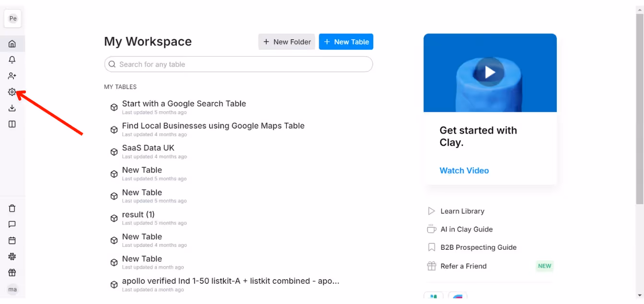Open the result (1) table
Viewport: 644px width, 304px height.
[x=138, y=214]
